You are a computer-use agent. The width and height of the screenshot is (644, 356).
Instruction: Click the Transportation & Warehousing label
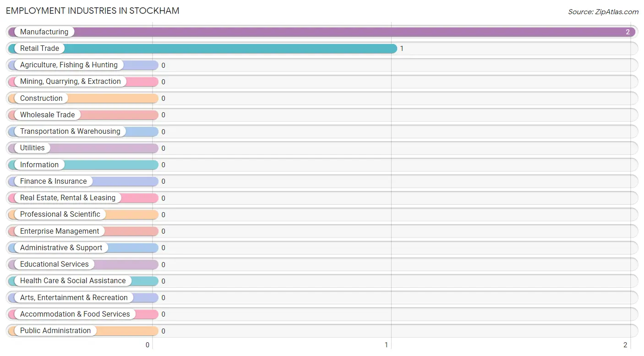[x=70, y=131]
